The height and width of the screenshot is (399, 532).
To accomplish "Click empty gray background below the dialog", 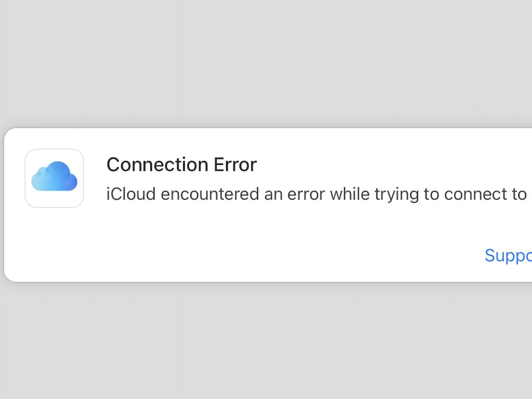I will [x=266, y=339].
